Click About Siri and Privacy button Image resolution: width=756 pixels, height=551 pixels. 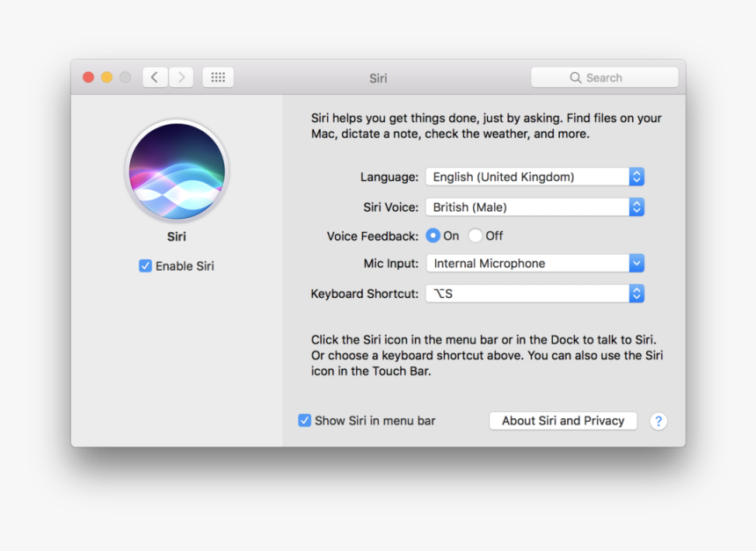point(563,421)
